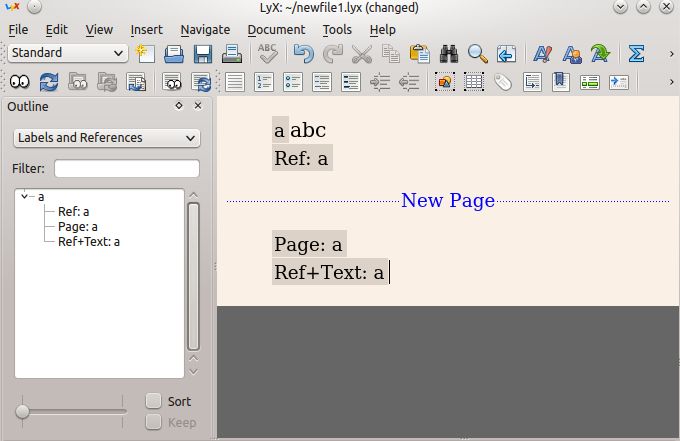Enable the Sort checkbox
This screenshot has height=441, width=680.
153,401
